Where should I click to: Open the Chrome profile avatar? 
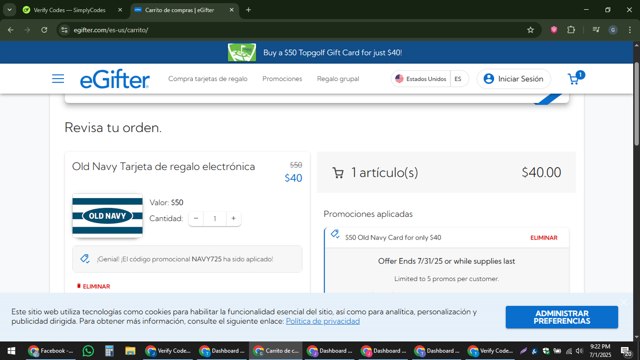(613, 30)
